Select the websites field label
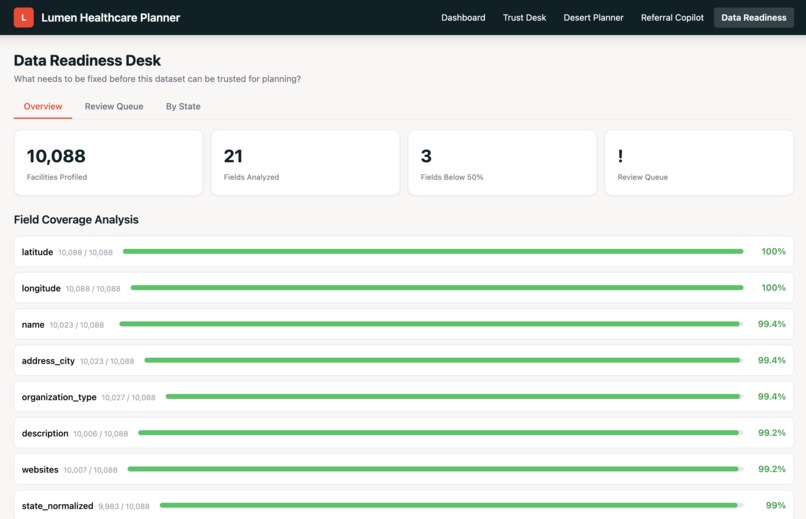Image resolution: width=806 pixels, height=519 pixels. click(40, 470)
